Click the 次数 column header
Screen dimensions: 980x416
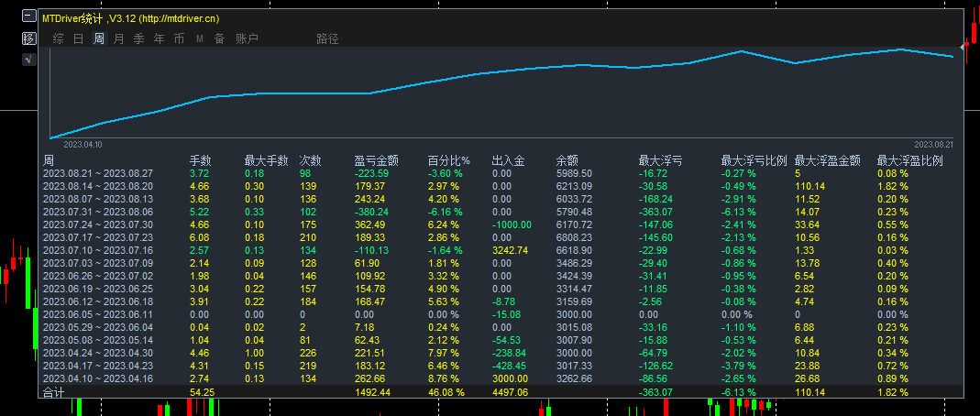(x=310, y=160)
